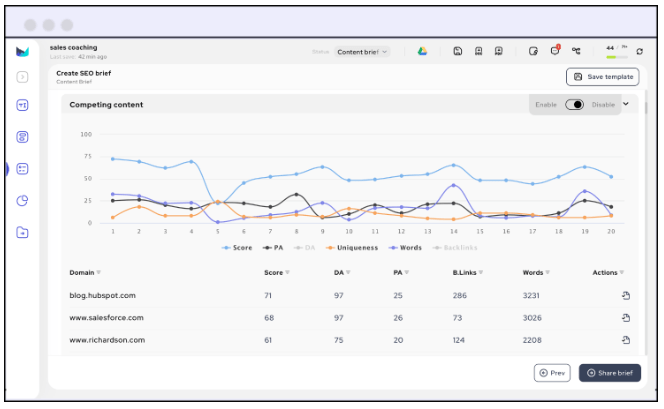Click the sticky note icon in top toolbar
This screenshot has height=409, width=664.
[533, 51]
